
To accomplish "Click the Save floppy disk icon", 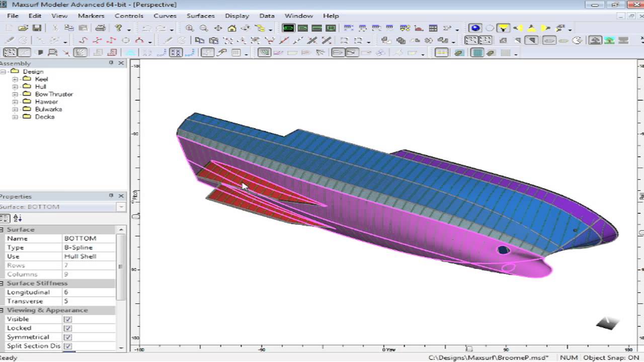I will pyautogui.click(x=36, y=29).
